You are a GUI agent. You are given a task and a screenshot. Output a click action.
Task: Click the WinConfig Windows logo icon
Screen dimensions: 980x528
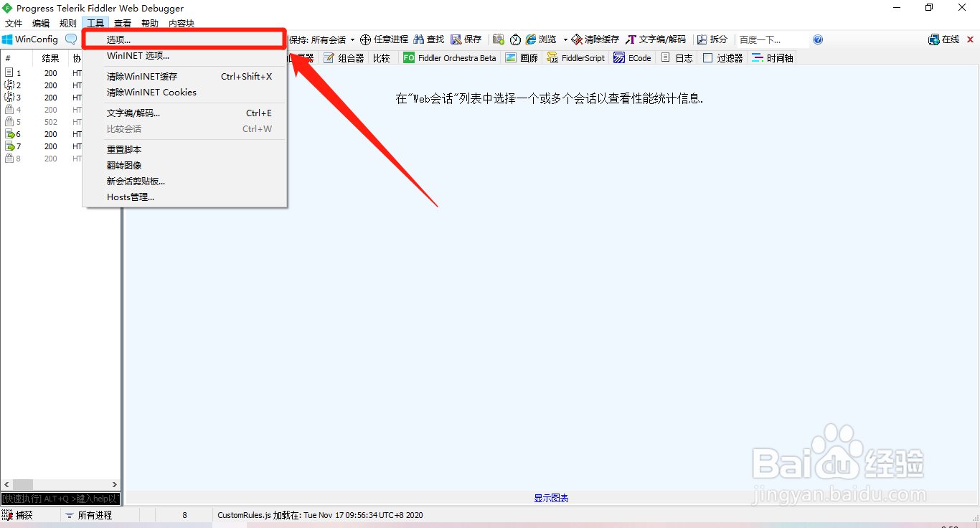(7, 39)
